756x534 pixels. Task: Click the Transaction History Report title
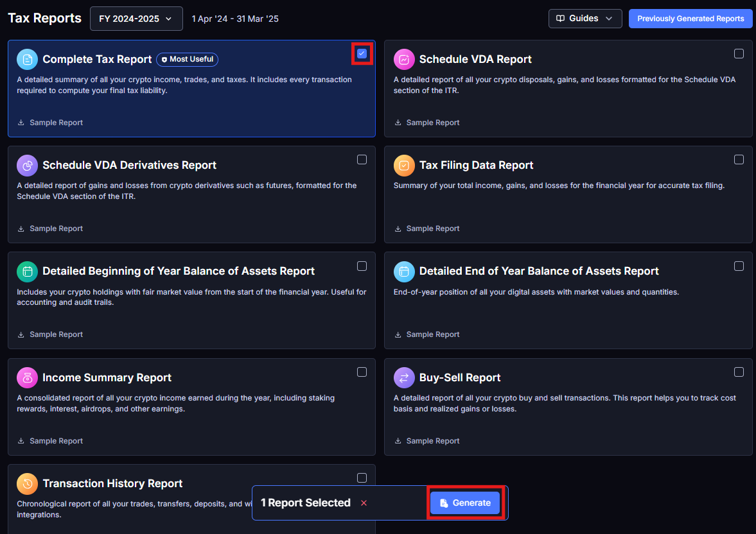point(112,484)
